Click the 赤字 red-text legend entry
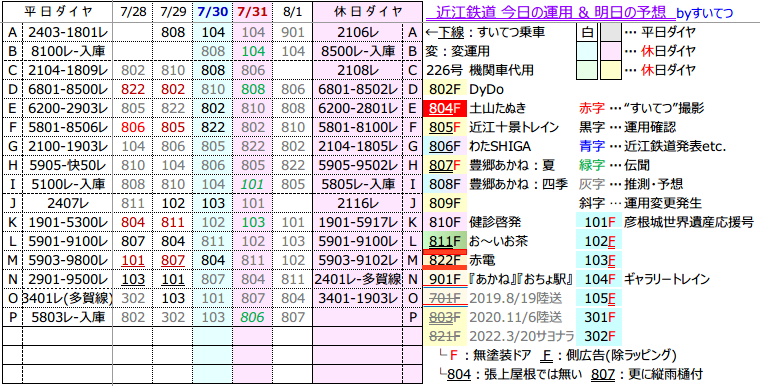This screenshot has width=760, height=386. (641, 108)
